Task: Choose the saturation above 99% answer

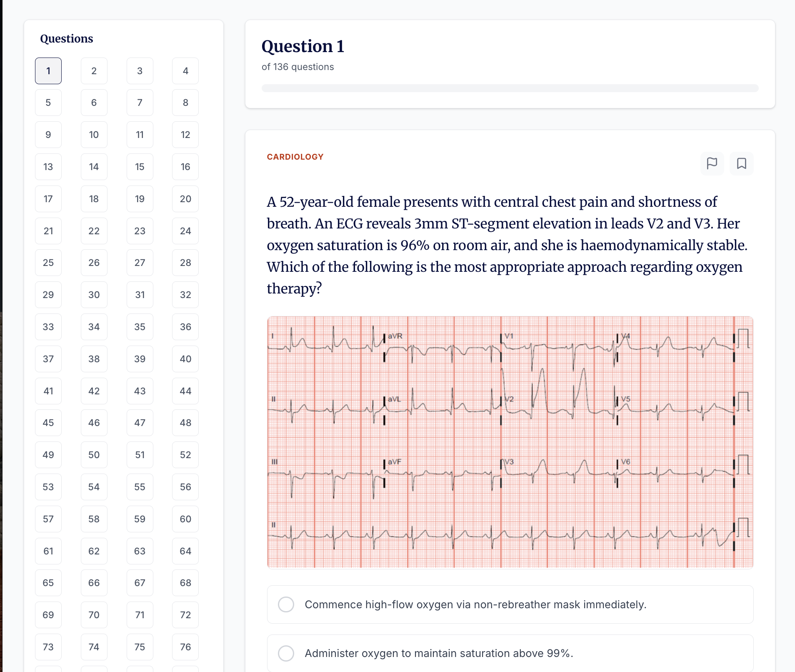Action: point(286,653)
